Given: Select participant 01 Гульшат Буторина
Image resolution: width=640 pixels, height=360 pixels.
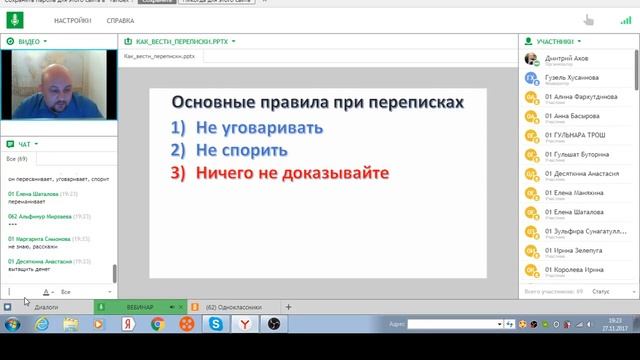Looking at the screenshot, I should coord(577,155).
